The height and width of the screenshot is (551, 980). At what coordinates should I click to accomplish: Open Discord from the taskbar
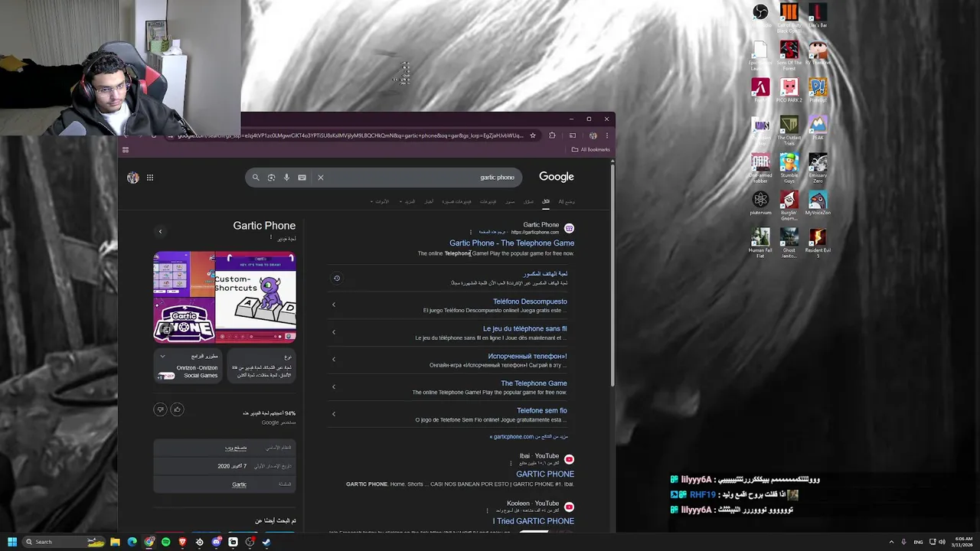pyautogui.click(x=216, y=542)
